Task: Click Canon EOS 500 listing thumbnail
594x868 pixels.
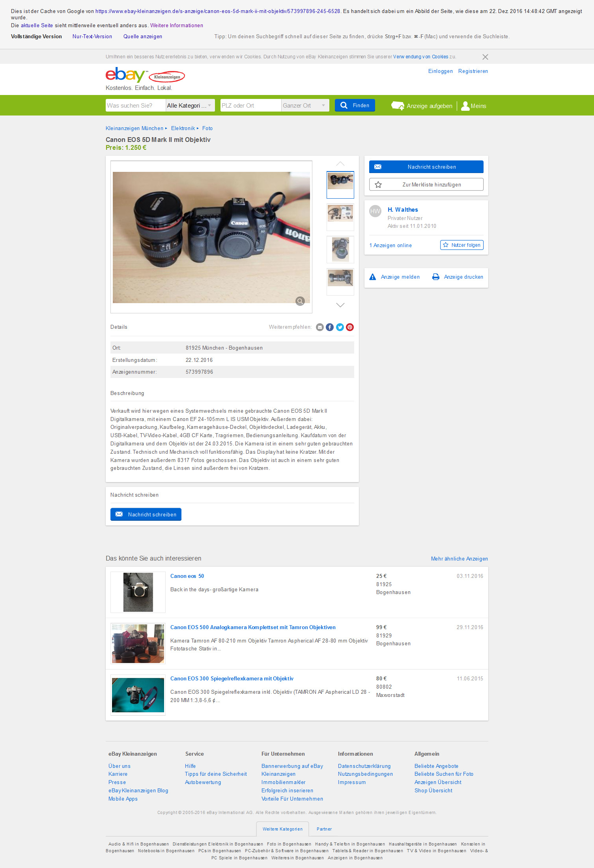Action: [x=138, y=644]
